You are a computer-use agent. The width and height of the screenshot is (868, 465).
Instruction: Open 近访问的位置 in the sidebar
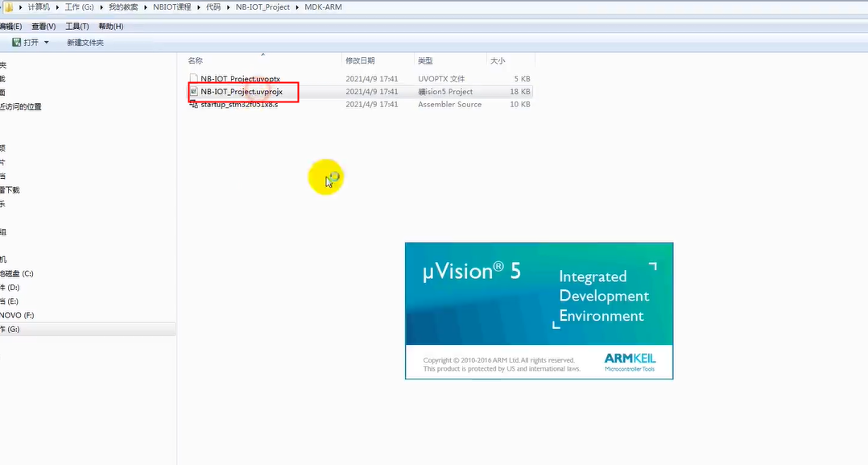click(20, 106)
